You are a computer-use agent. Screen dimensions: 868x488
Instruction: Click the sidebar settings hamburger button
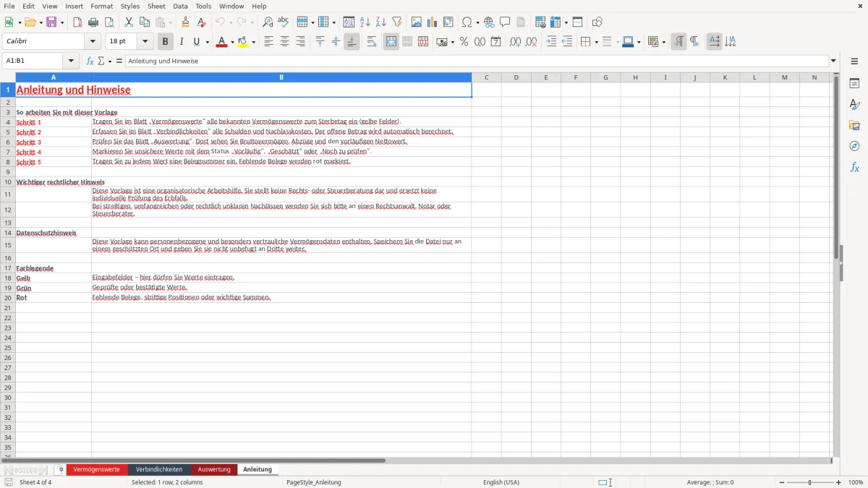(854, 61)
